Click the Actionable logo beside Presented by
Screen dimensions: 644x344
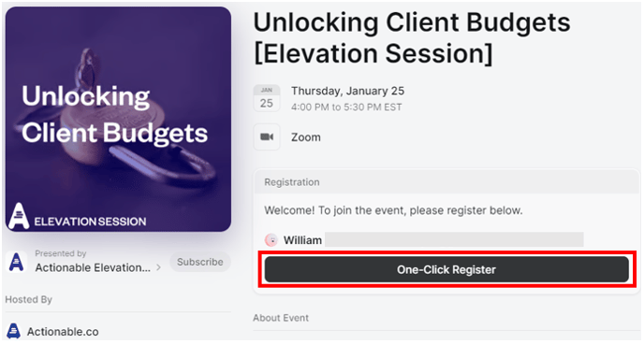(17, 262)
